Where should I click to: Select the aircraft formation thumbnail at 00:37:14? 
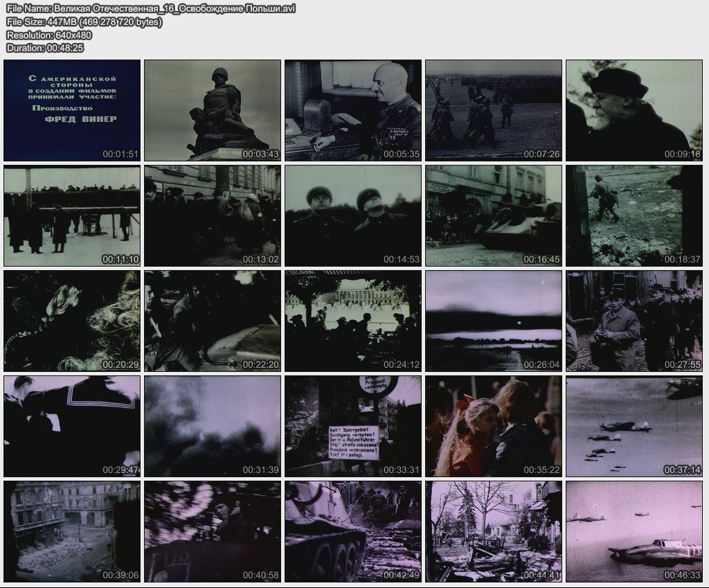(634, 426)
